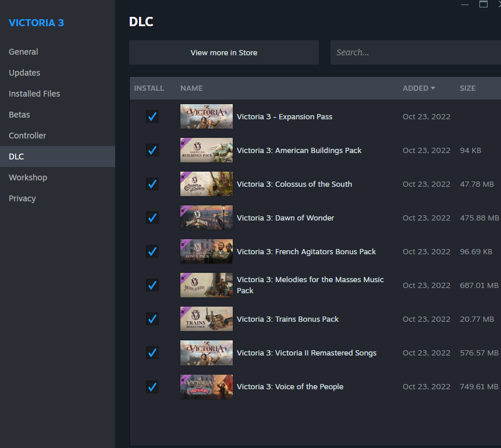Click the 576.57 MB size value

pyautogui.click(x=479, y=353)
